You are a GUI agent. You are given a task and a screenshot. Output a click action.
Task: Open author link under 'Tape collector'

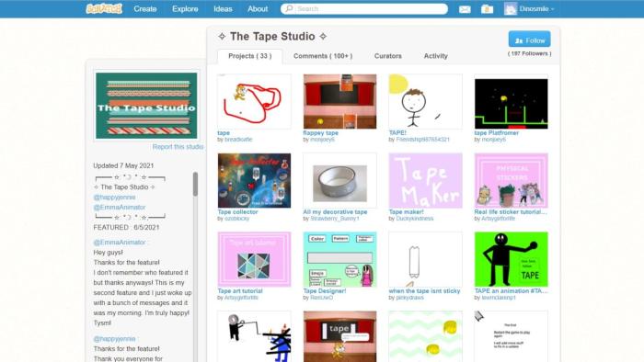(x=237, y=219)
